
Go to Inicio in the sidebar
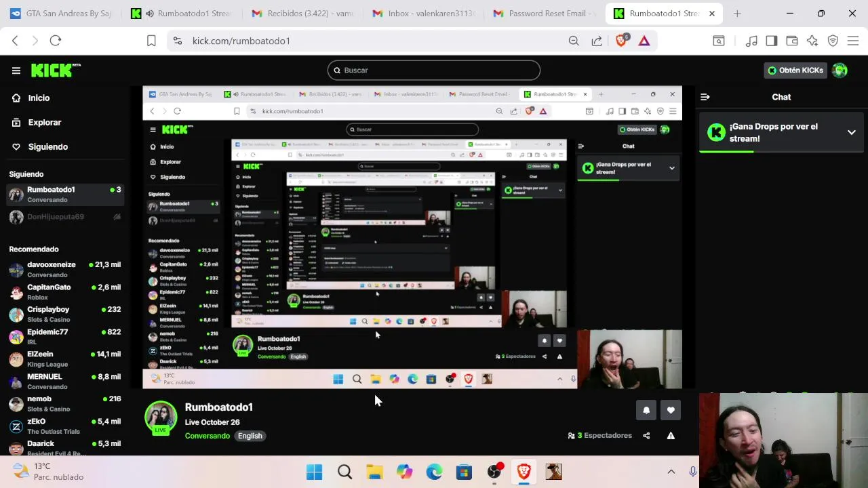[x=39, y=98]
